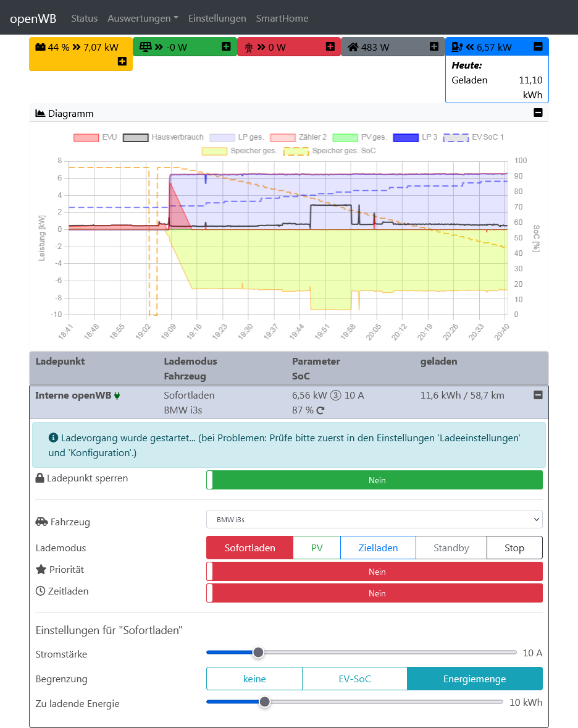Click the Stromstärke slider handle
578x728 pixels.
point(259,653)
